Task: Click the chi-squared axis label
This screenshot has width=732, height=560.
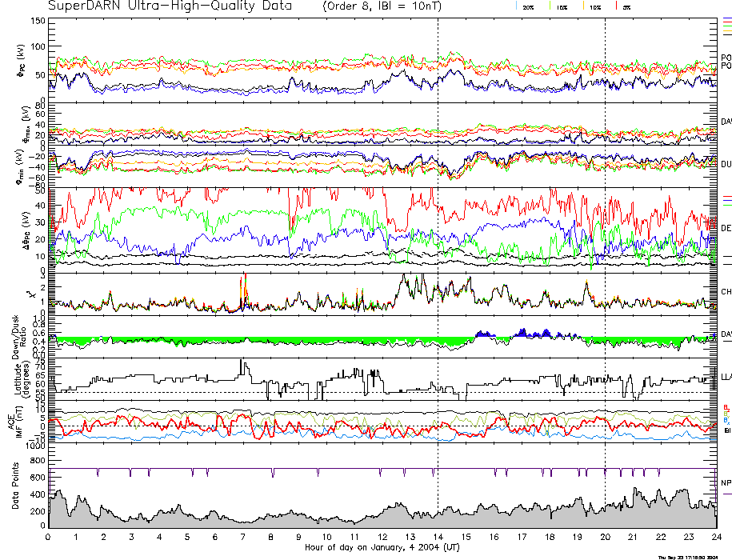Action: coord(31,295)
